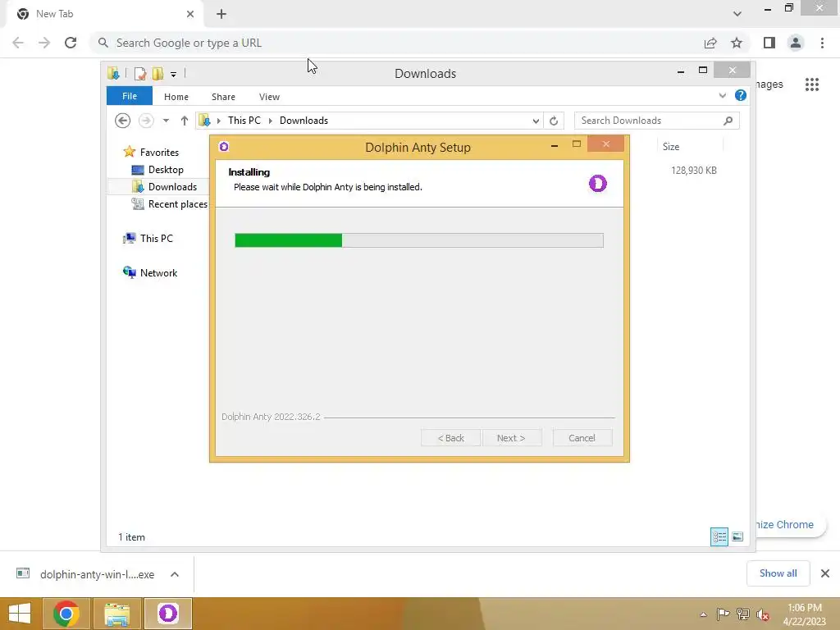The image size is (840, 630).
Task: Open the taskbar clock and date
Action: (x=804, y=614)
